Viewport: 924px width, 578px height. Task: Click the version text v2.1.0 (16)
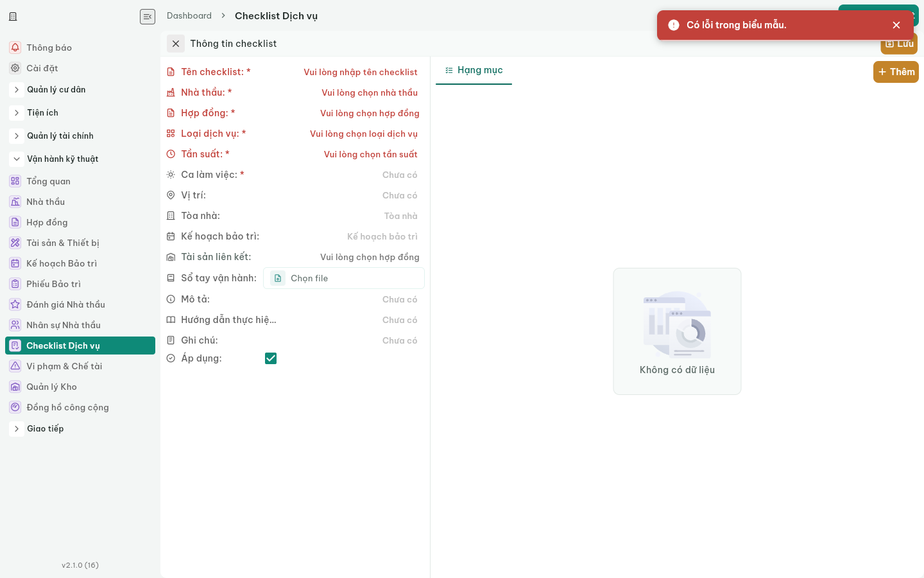pos(80,565)
